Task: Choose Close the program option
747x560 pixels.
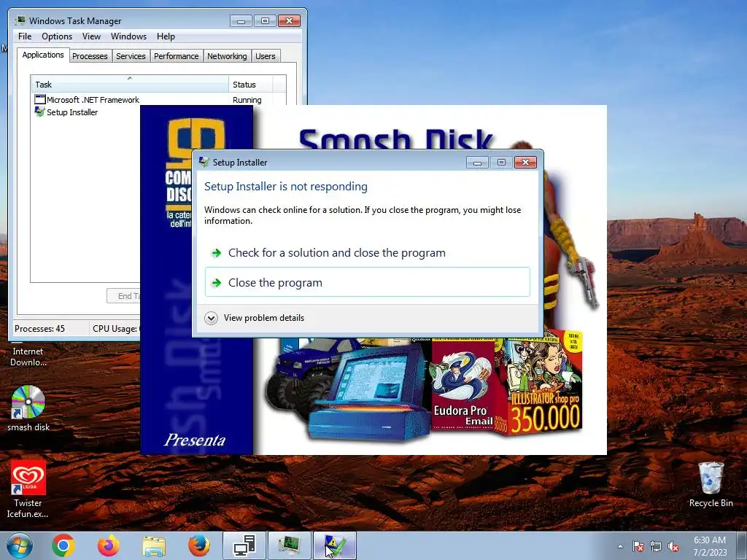Action: 368,282
